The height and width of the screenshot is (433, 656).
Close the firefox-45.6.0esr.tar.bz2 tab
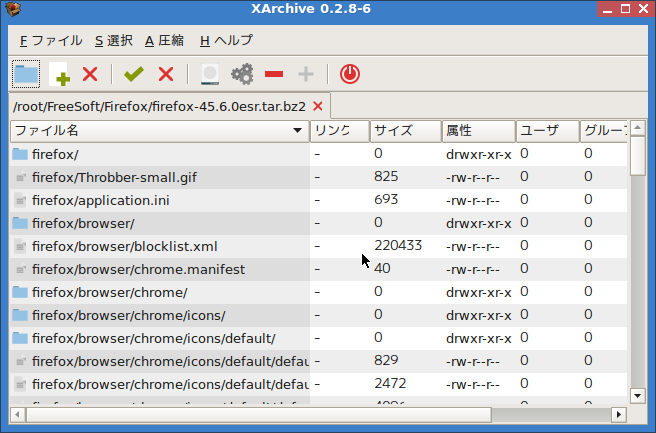pos(318,106)
